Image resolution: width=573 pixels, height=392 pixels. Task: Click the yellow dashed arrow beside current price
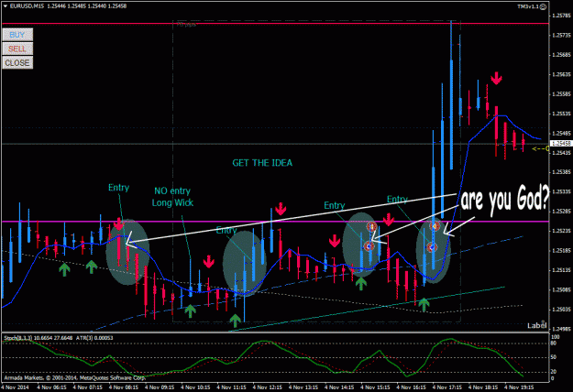coord(541,149)
